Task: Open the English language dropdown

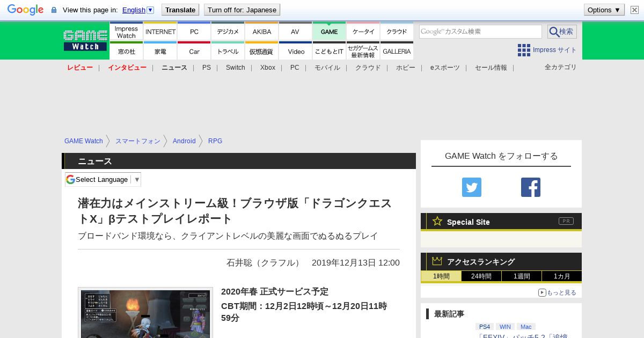Action: (138, 10)
